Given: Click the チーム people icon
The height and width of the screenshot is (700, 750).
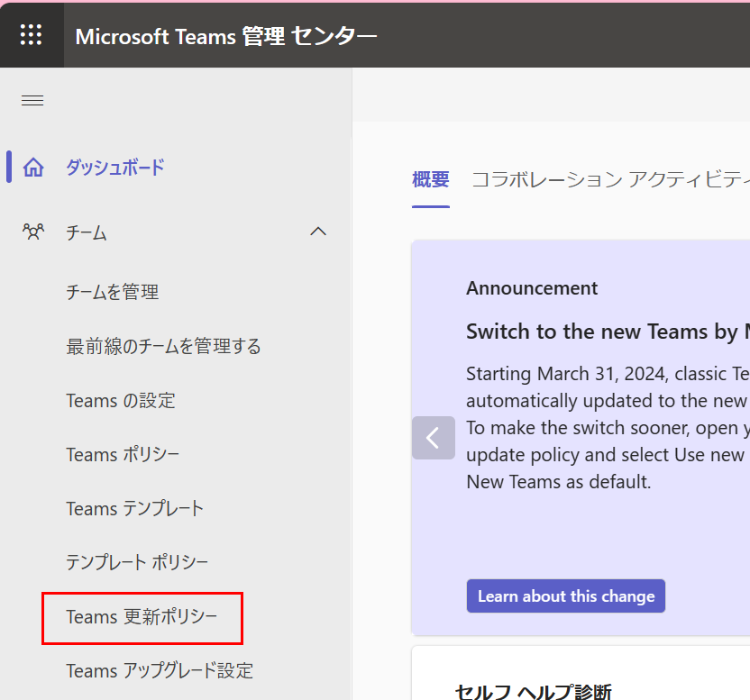Looking at the screenshot, I should pyautogui.click(x=33, y=232).
